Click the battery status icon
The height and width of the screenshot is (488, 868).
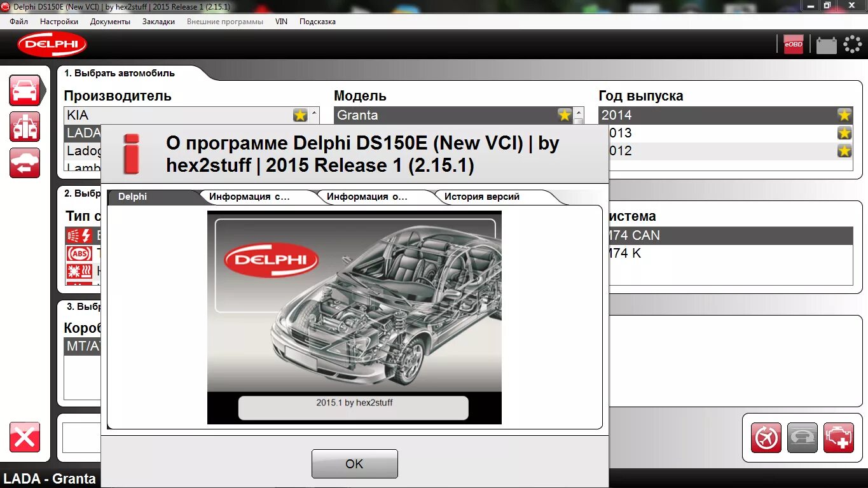coord(826,45)
